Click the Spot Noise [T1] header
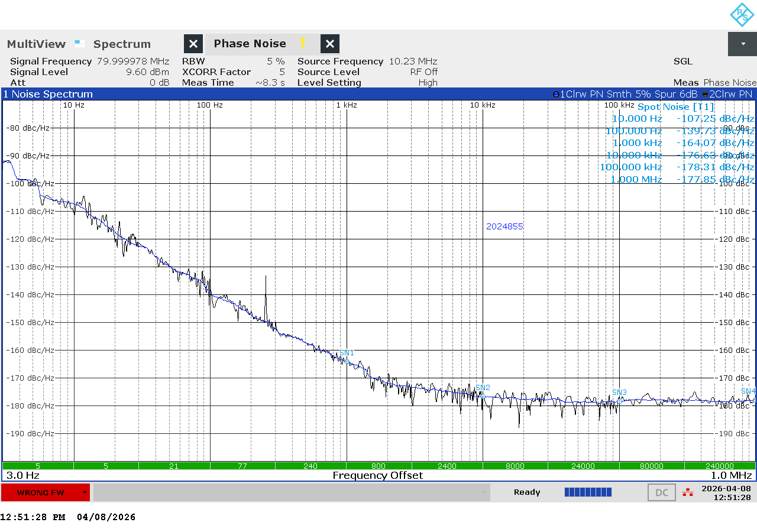Screen dimensions: 757x532 [x=675, y=107]
